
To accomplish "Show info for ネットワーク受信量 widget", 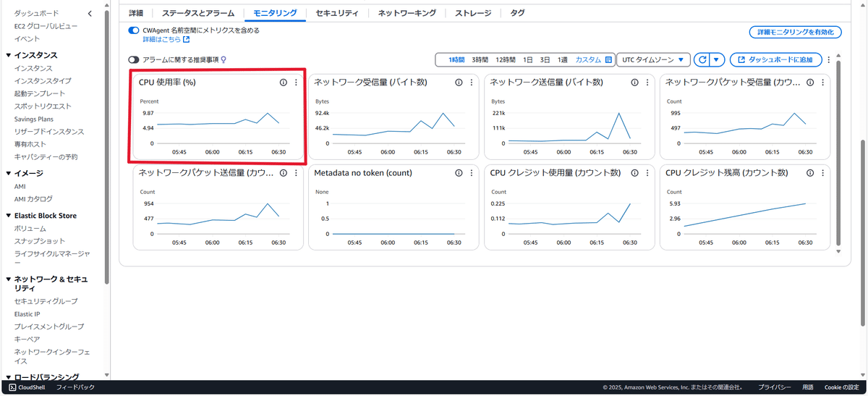I will (x=459, y=83).
